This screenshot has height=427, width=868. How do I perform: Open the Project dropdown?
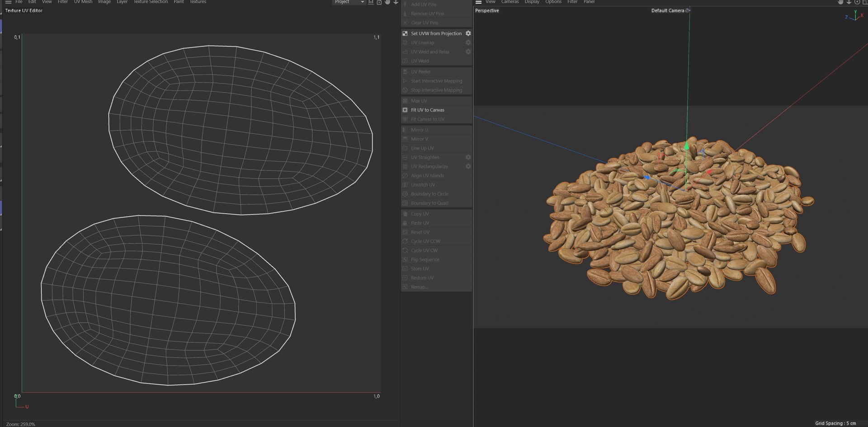349,2
